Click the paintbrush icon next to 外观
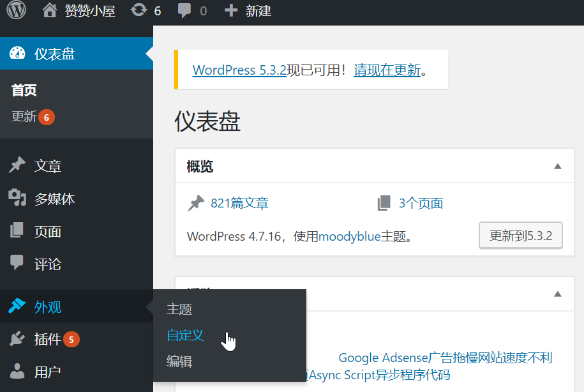Image resolution: width=584 pixels, height=392 pixels. 17,306
